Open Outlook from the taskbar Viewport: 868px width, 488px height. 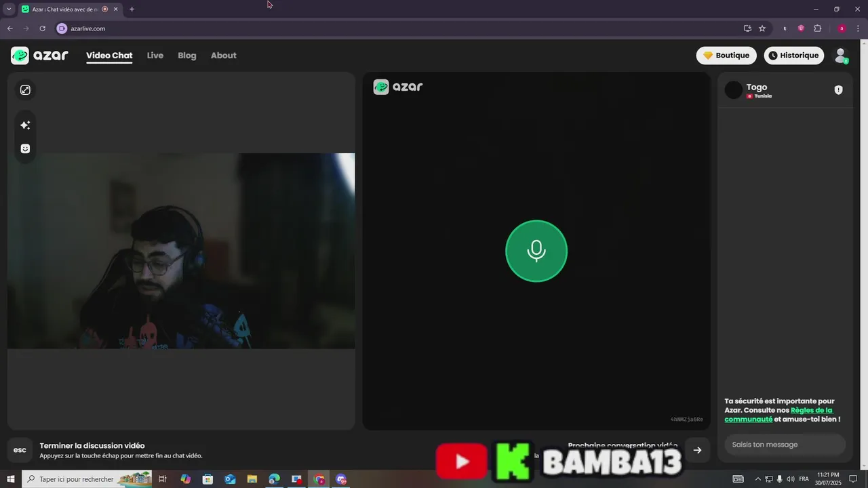pos(230,479)
